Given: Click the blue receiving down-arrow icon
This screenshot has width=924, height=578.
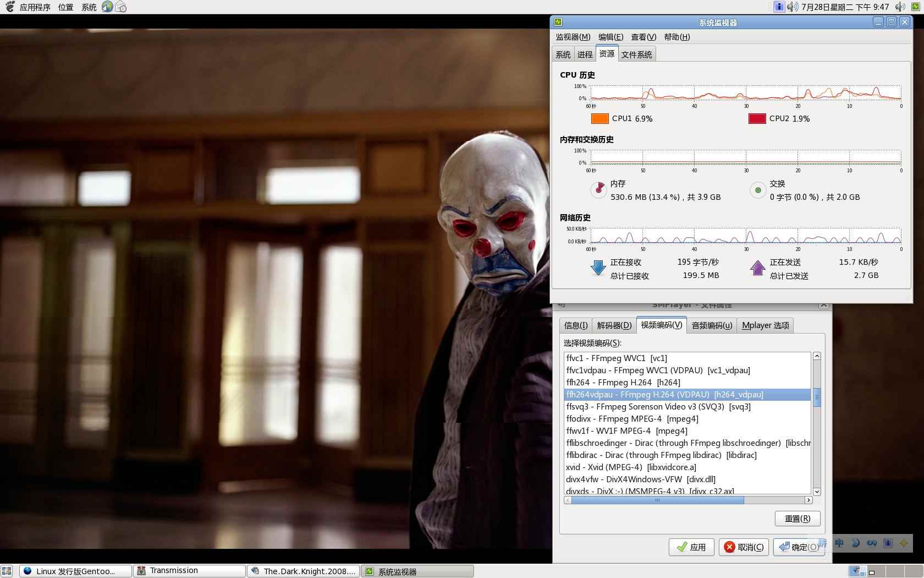Looking at the screenshot, I should click(598, 268).
